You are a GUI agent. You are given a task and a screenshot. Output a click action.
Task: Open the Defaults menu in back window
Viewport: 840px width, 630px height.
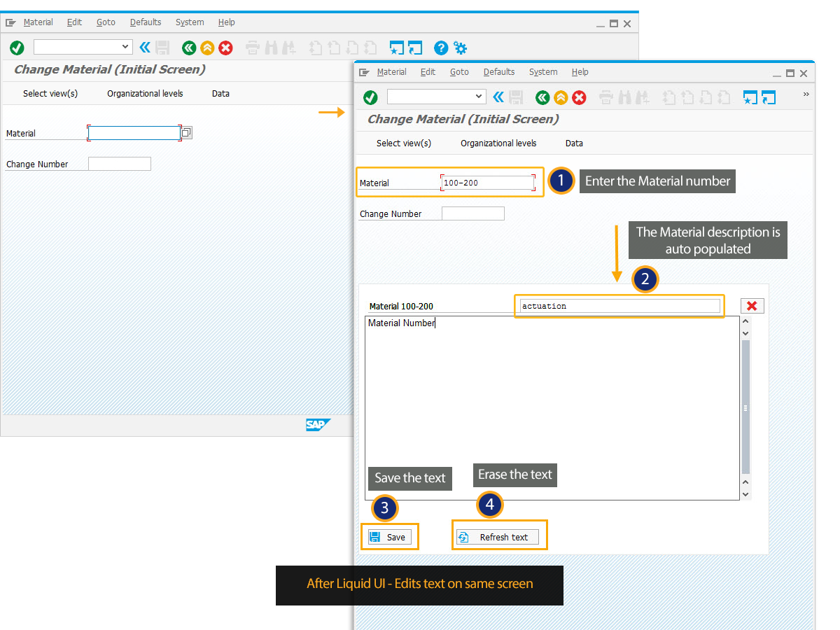pos(146,22)
